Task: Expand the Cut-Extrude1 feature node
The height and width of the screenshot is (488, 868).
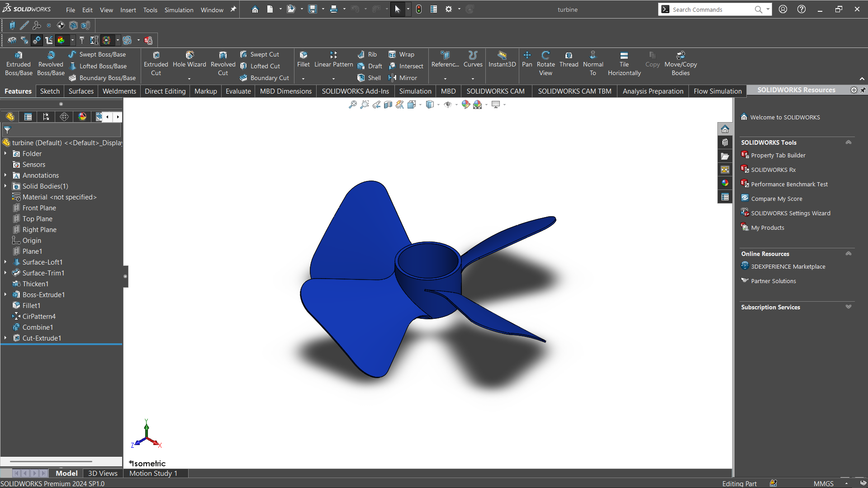Action: coord(5,338)
